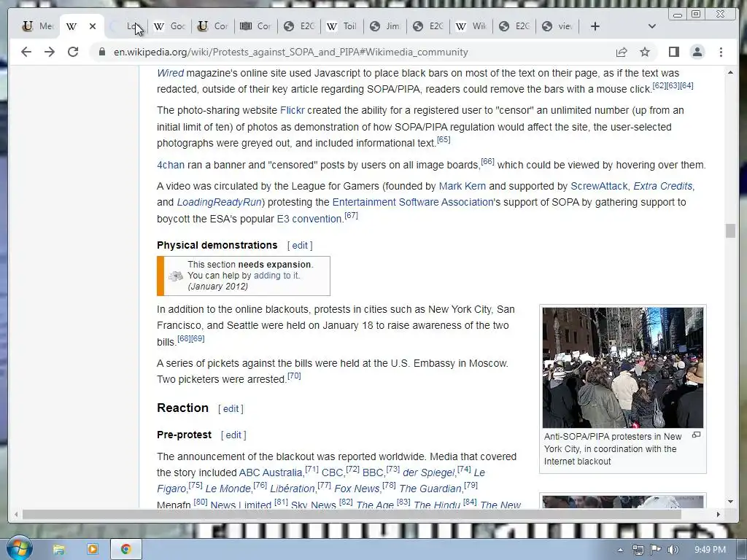Switch to the 'Cor' tab with U icon
Screen dimensions: 747x560
[213, 26]
